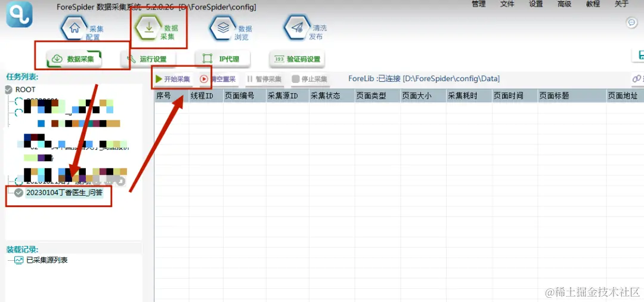644x302 pixels.
Task: Click the 页面标题 column header
Action: pos(572,95)
